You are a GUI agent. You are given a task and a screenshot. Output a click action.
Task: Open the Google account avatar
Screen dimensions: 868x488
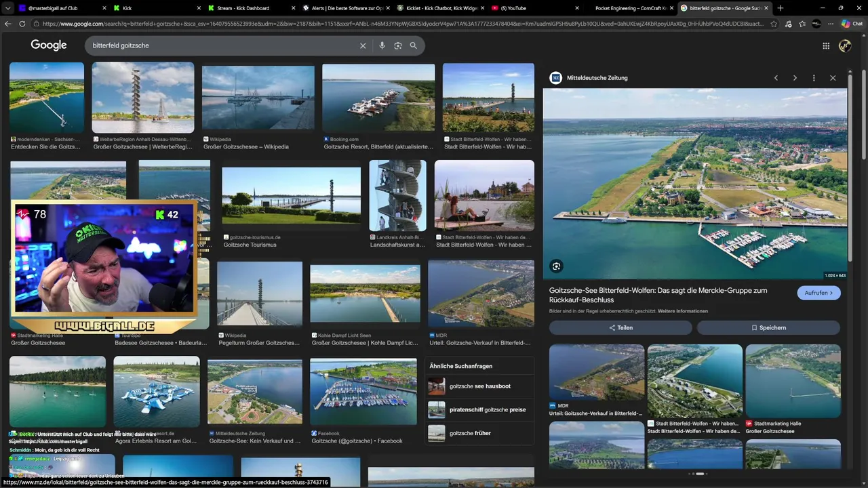tap(845, 45)
